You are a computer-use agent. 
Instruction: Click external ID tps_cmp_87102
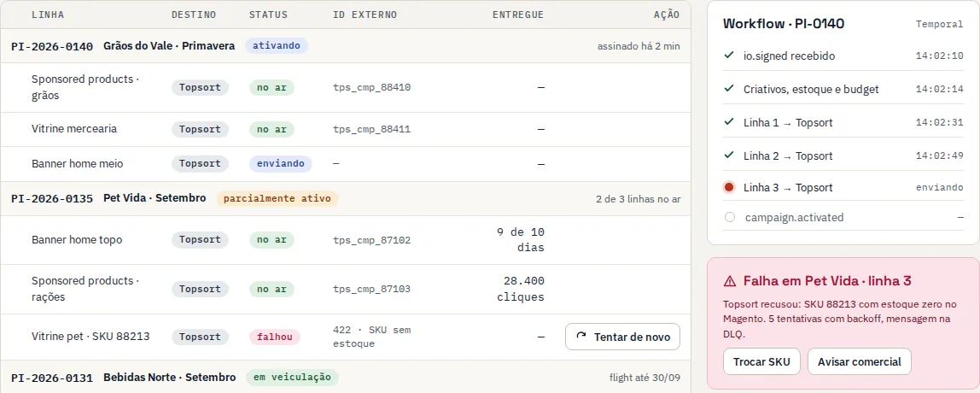[372, 240]
